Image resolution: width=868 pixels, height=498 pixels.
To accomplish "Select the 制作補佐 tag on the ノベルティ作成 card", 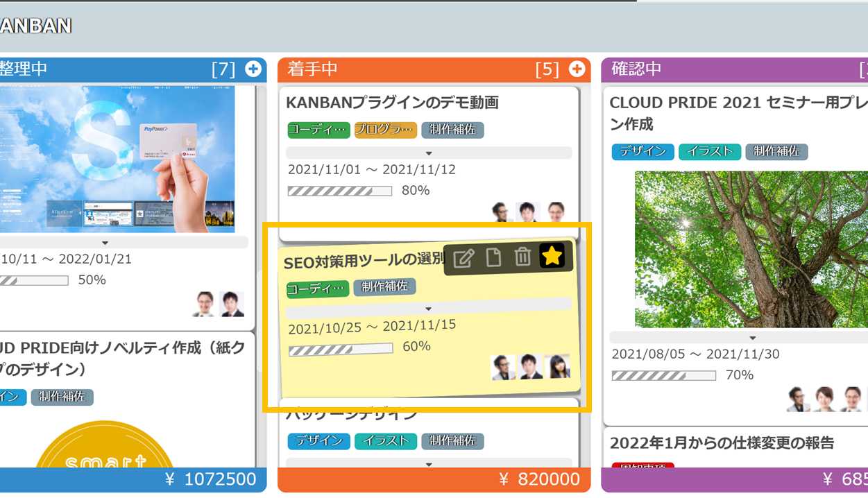I will tap(62, 397).
